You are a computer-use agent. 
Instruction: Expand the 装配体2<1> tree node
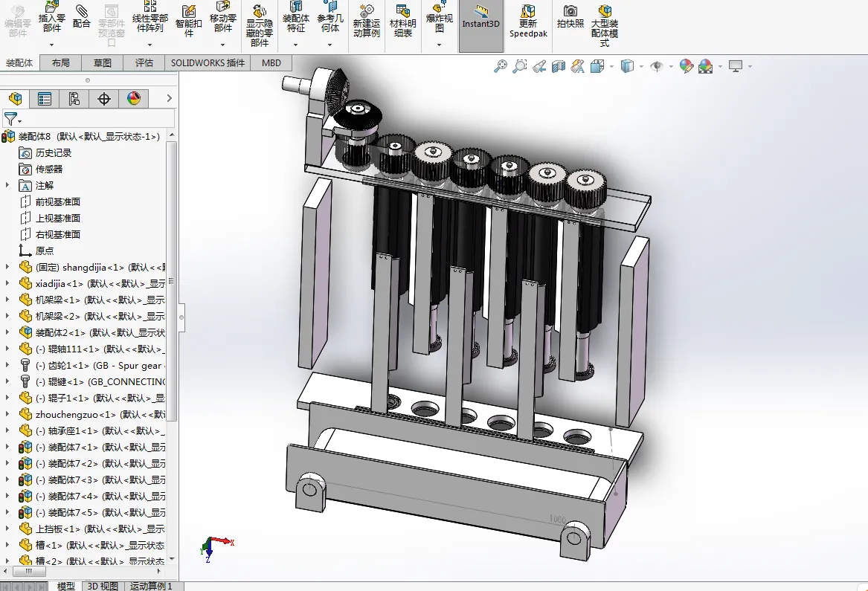point(7,332)
